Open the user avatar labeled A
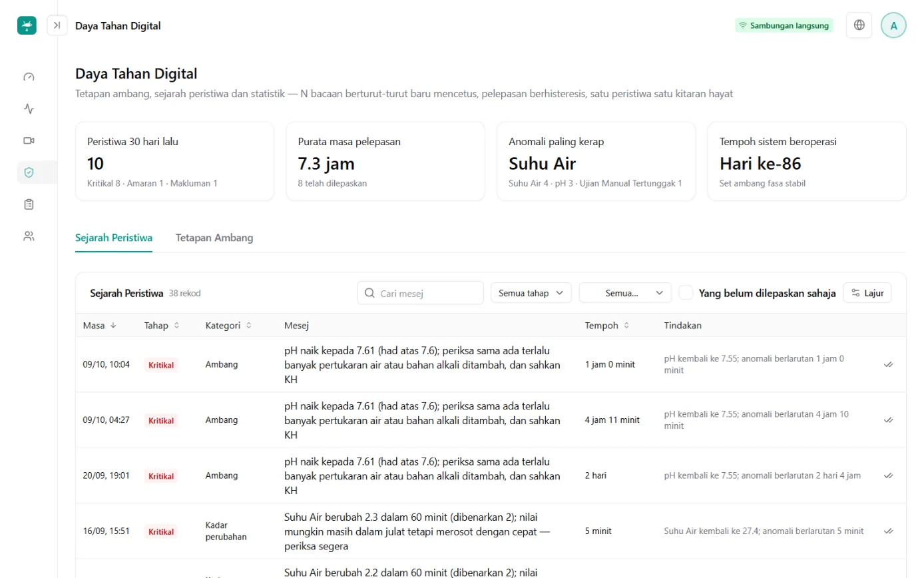924x578 pixels. [893, 25]
